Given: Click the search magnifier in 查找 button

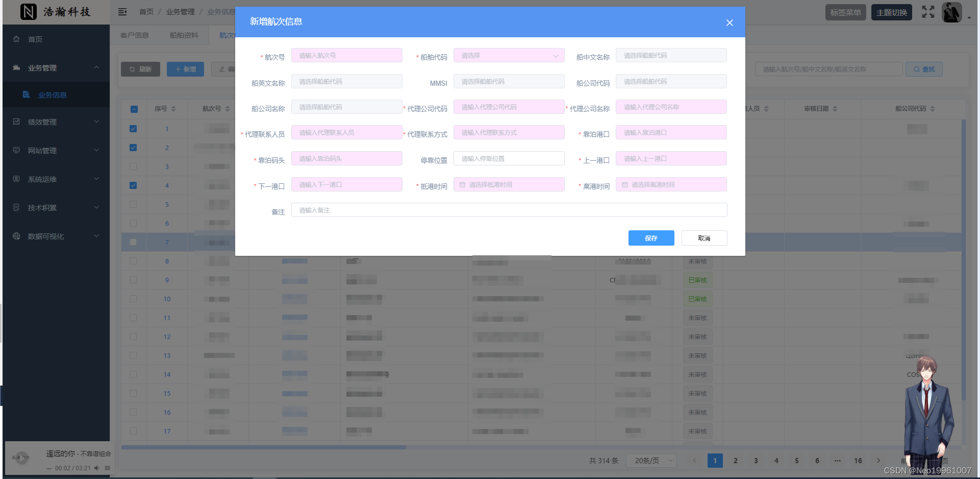Looking at the screenshot, I should click(916, 69).
